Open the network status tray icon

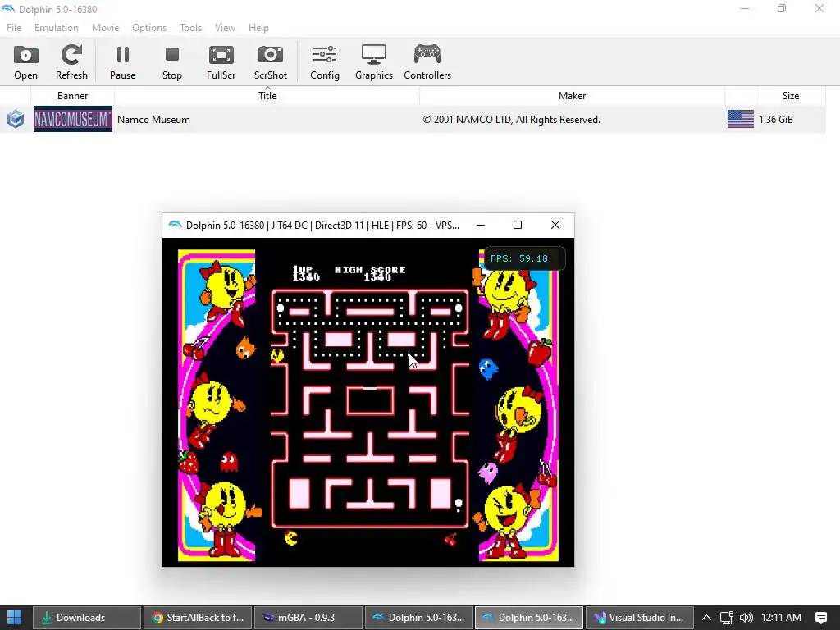pos(727,618)
